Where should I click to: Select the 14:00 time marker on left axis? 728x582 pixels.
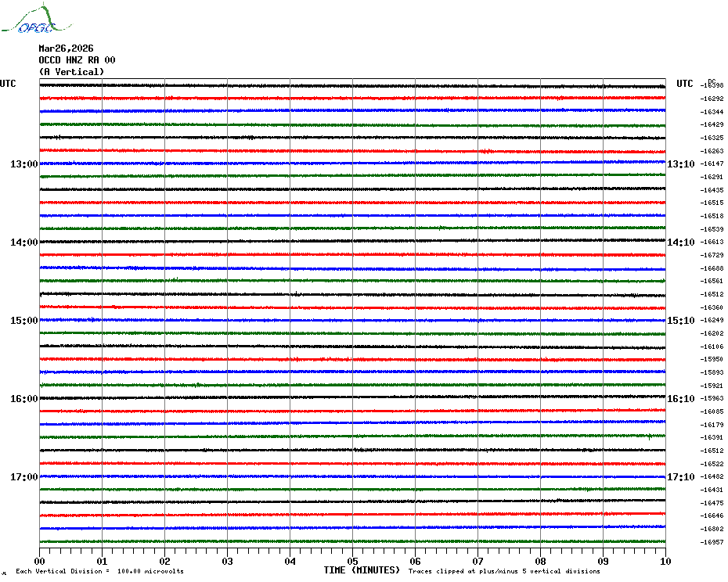coord(24,242)
